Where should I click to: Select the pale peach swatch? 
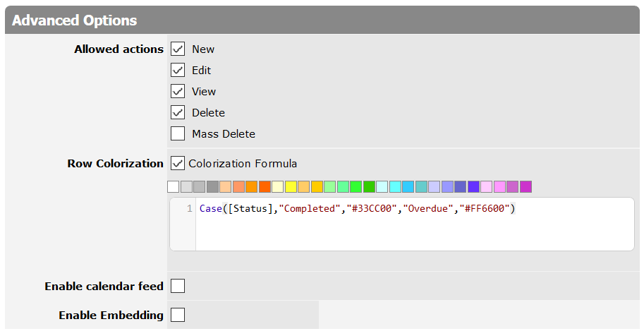pos(226,187)
